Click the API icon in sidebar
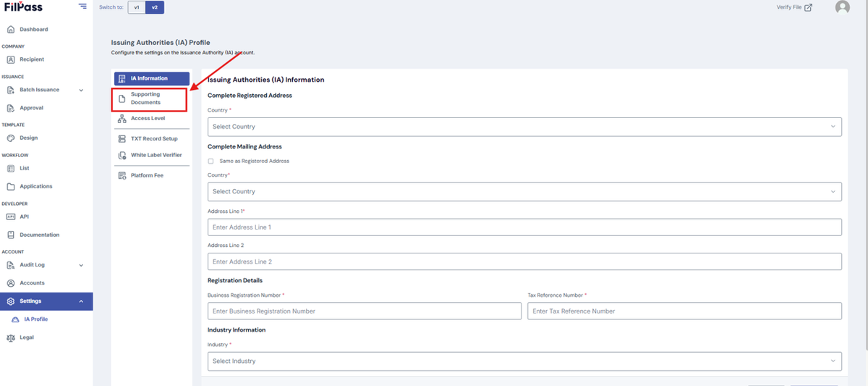Screen dimensions: 868x386 11,217
